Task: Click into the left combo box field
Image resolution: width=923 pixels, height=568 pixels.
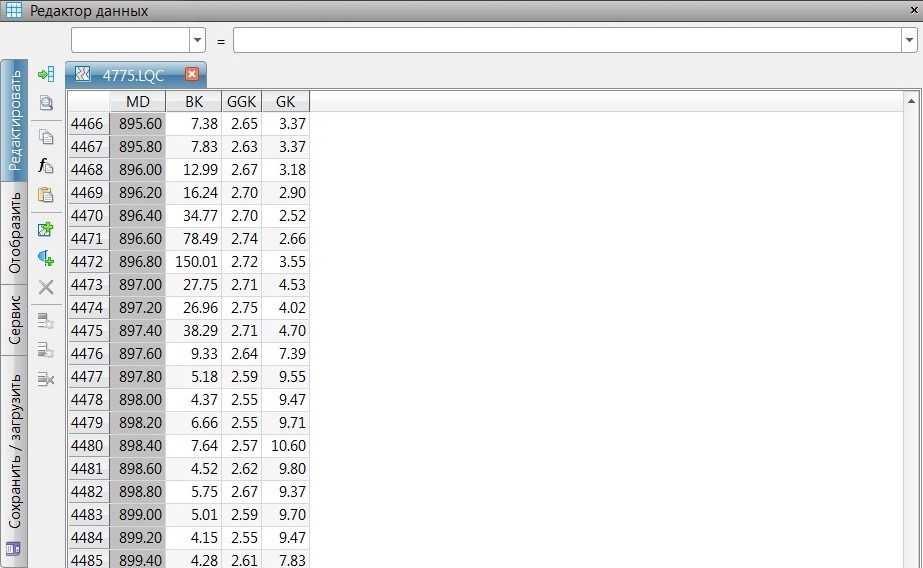Action: pos(131,41)
